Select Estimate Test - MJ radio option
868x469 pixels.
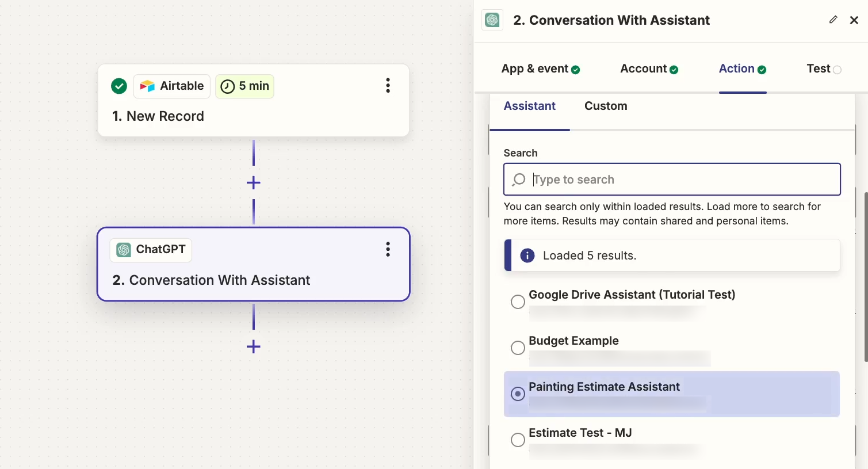pos(518,440)
